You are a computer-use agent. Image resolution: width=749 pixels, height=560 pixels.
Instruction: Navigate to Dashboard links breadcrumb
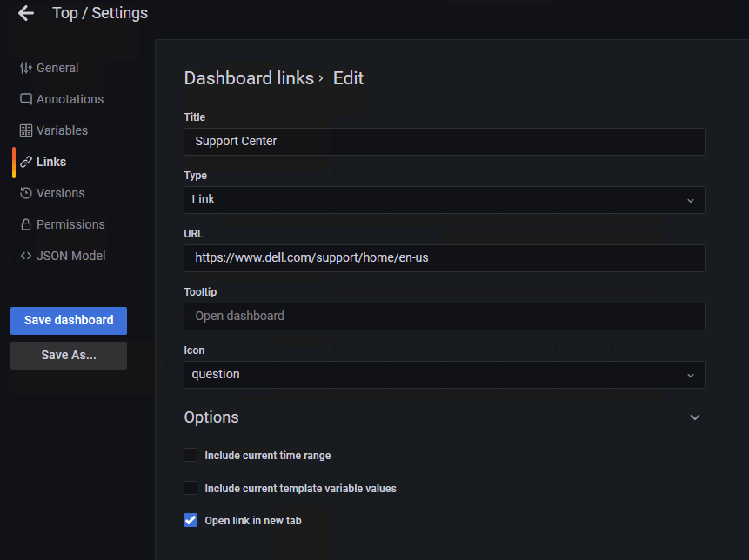pyautogui.click(x=249, y=78)
